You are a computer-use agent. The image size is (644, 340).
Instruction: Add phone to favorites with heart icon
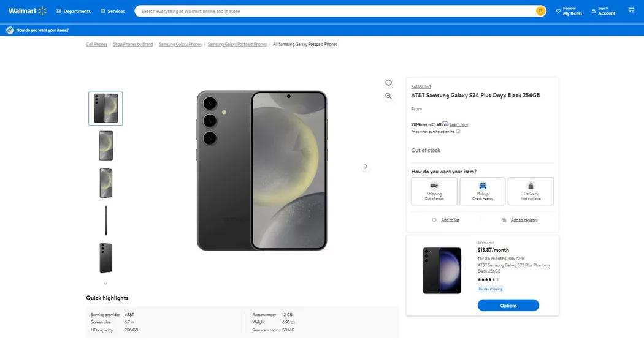388,83
